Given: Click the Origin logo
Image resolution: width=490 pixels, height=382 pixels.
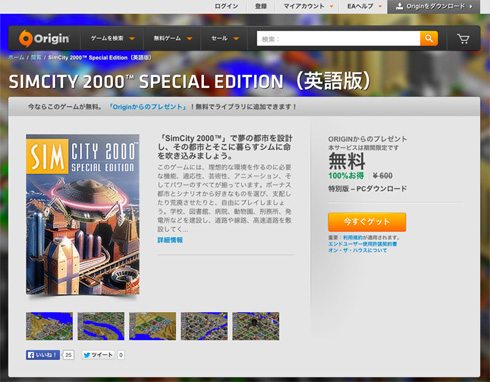Looking at the screenshot, I should pyautogui.click(x=44, y=39).
